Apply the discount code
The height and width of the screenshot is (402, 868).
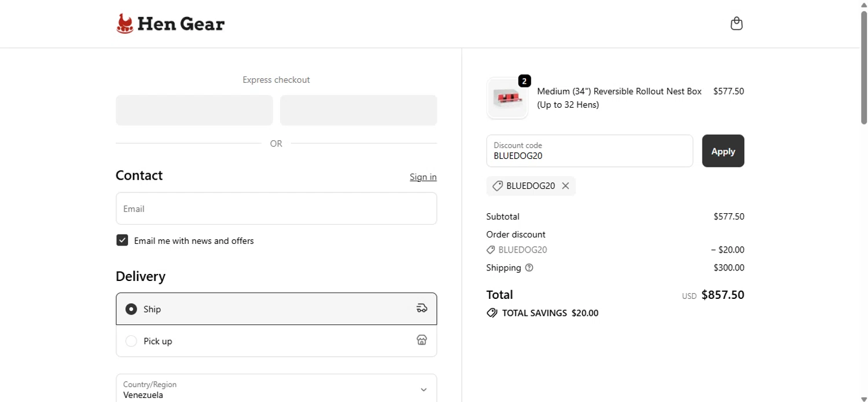point(723,151)
